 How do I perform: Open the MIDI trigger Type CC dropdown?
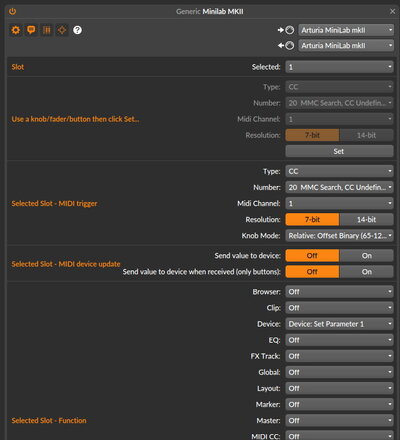click(x=339, y=171)
